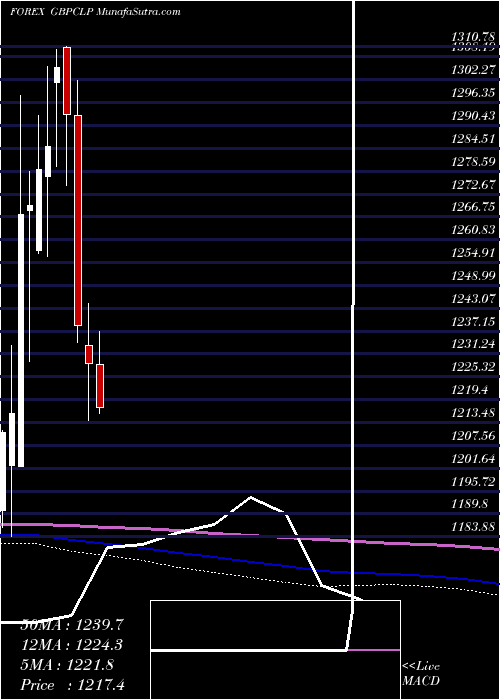Click the 1195.72 axis value
Viewport: 500px width, 700px height.
tap(473, 482)
